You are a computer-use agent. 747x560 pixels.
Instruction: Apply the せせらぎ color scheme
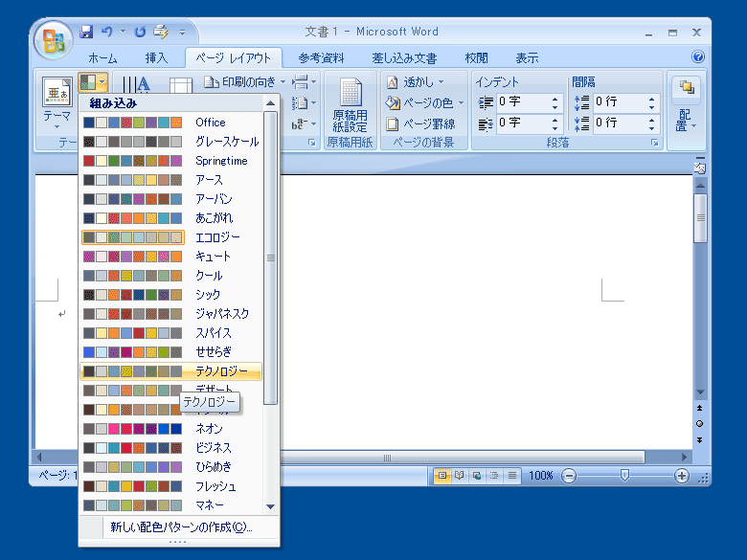171,352
